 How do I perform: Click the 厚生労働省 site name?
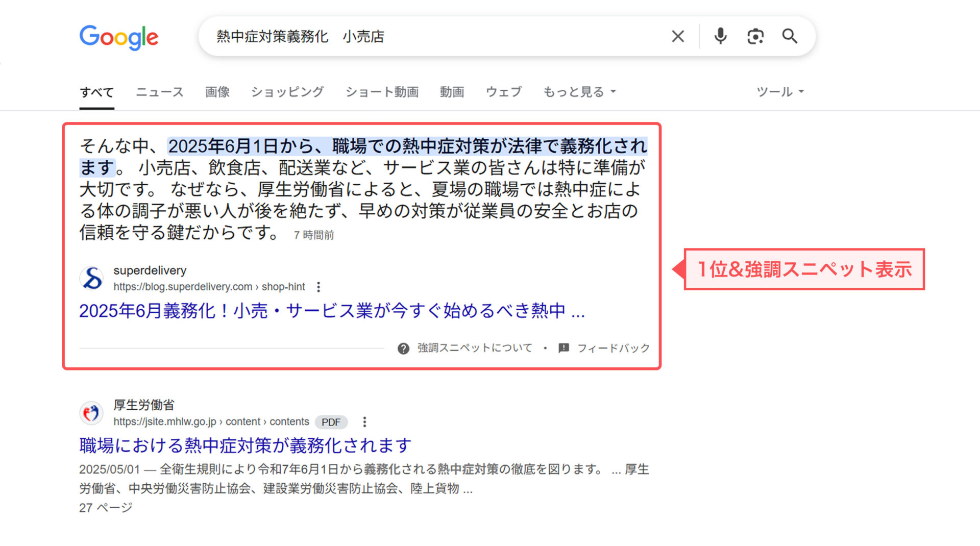coord(144,405)
